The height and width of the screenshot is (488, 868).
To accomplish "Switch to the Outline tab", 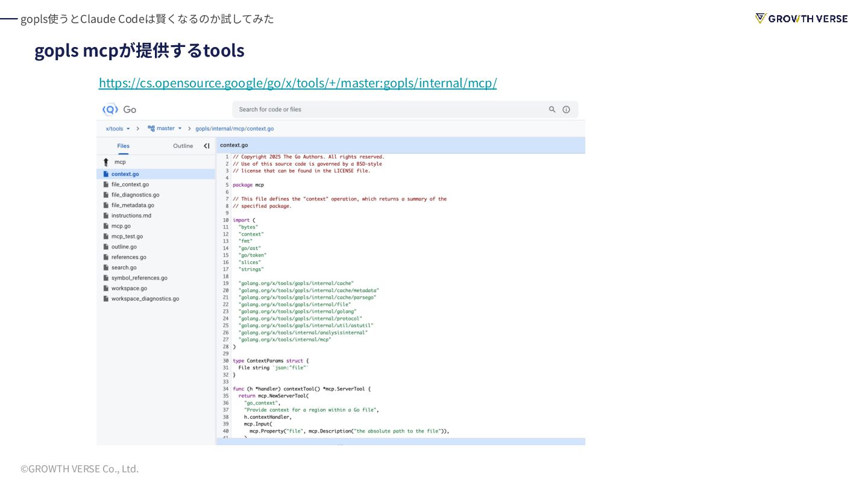I will tap(183, 146).
